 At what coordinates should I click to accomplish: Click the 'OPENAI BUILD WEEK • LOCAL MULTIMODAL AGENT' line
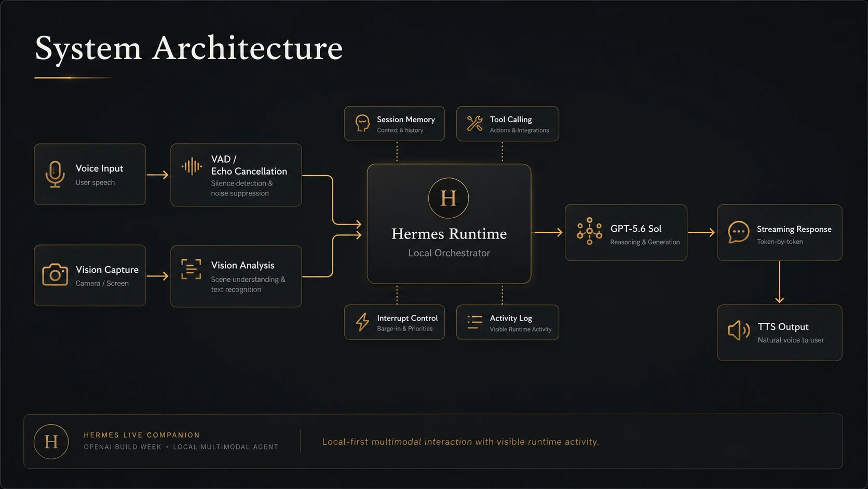pos(181,447)
